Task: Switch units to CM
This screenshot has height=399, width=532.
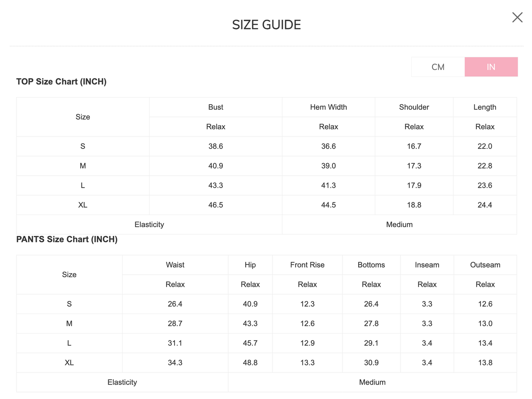Action: (x=438, y=67)
